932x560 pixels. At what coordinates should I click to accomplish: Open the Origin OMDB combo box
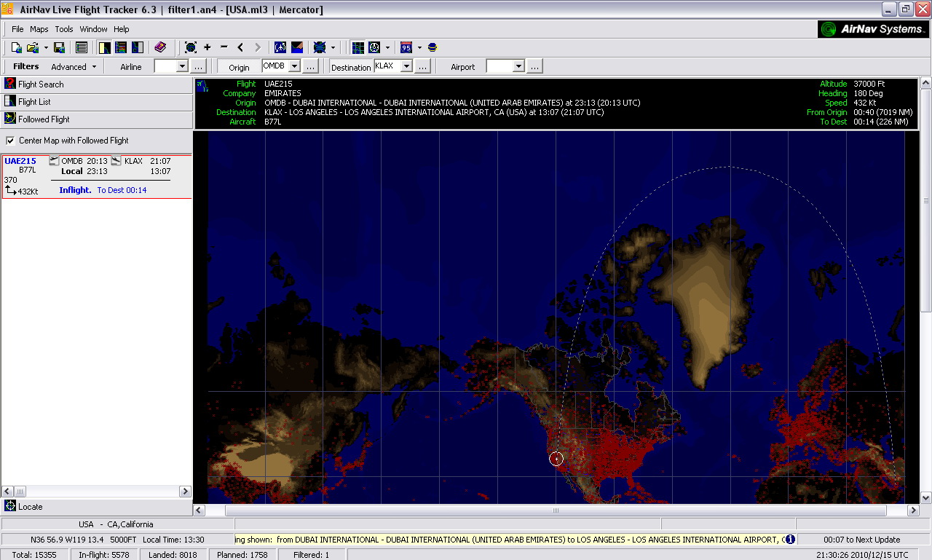pyautogui.click(x=294, y=66)
